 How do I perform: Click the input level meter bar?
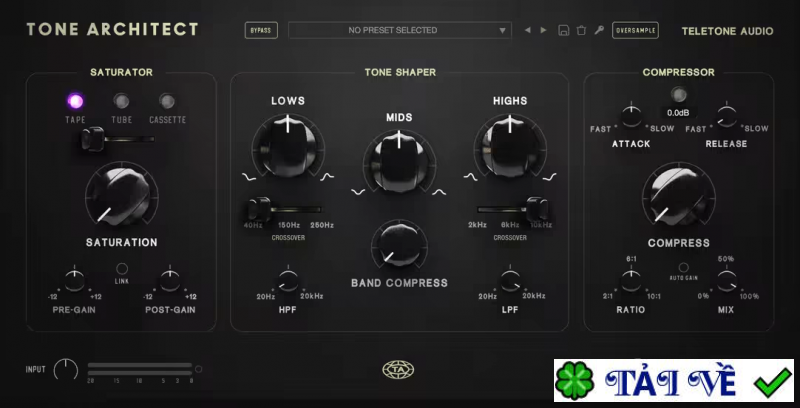(140, 369)
